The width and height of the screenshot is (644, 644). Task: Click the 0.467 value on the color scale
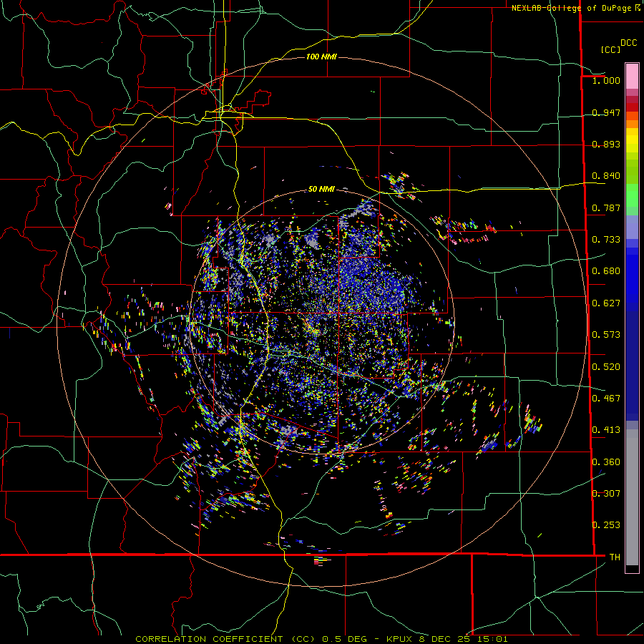[606, 399]
